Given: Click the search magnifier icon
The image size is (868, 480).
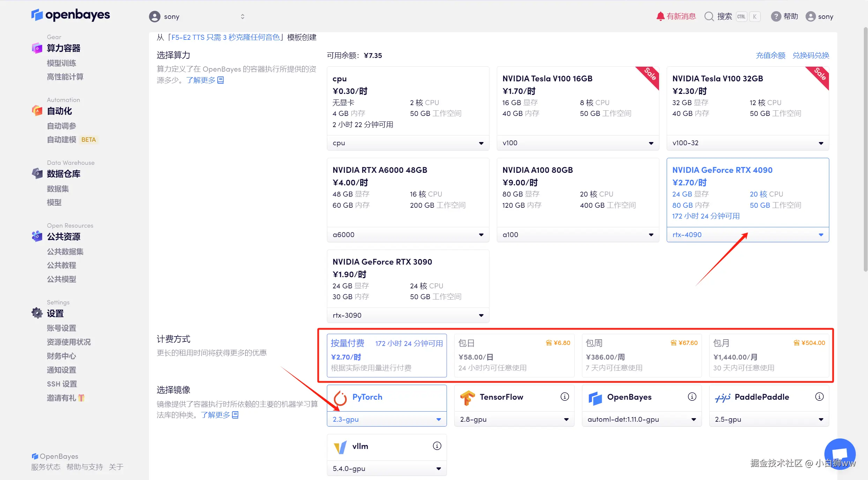Looking at the screenshot, I should tap(709, 16).
